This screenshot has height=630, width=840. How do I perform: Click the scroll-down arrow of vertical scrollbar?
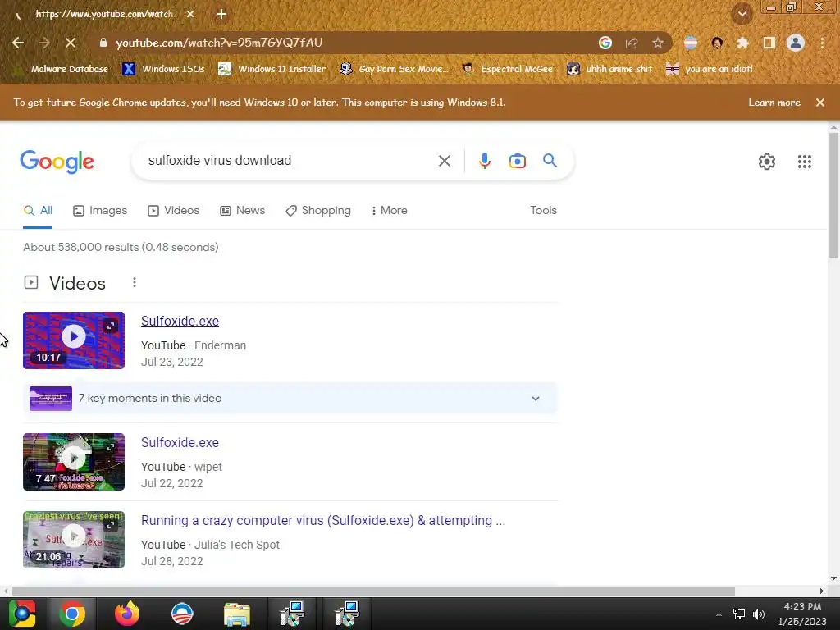coord(833,578)
